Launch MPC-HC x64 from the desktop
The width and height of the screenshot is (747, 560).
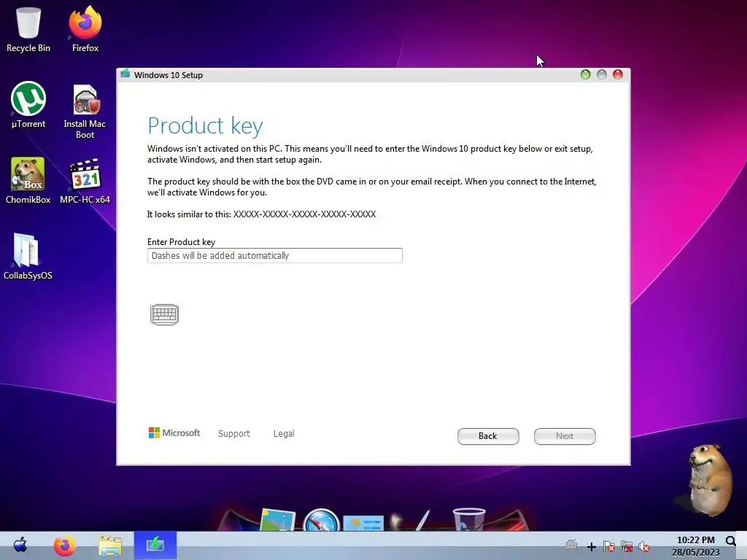click(85, 181)
